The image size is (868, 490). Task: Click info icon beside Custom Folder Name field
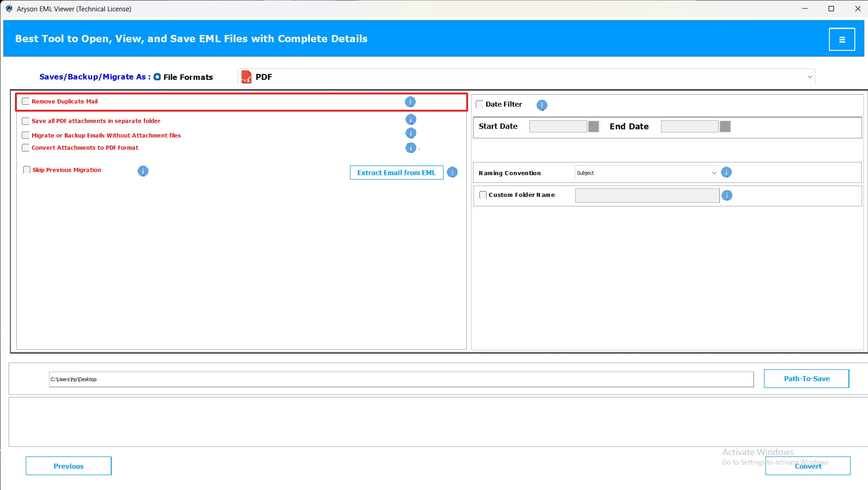click(727, 196)
